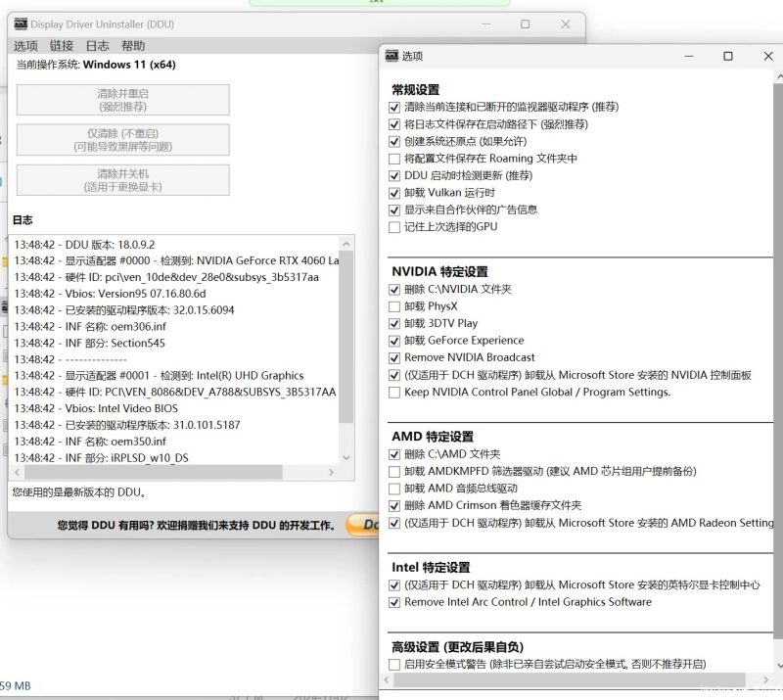
Task: Click Options window scroll up arrow
Action: (x=778, y=76)
